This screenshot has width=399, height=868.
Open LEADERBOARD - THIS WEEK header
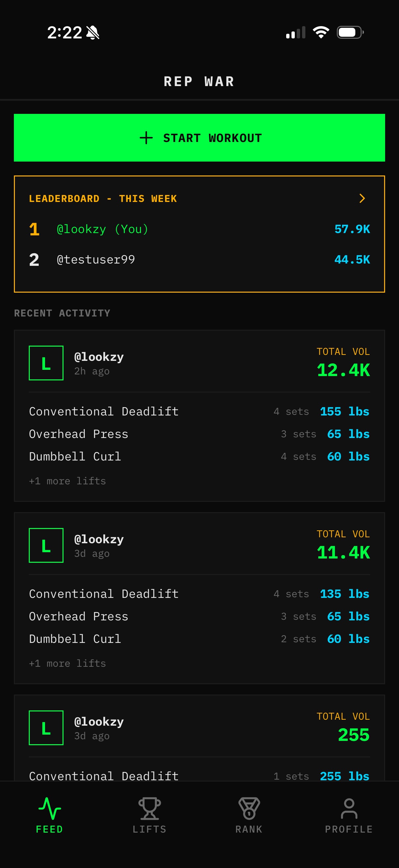pyautogui.click(x=103, y=199)
